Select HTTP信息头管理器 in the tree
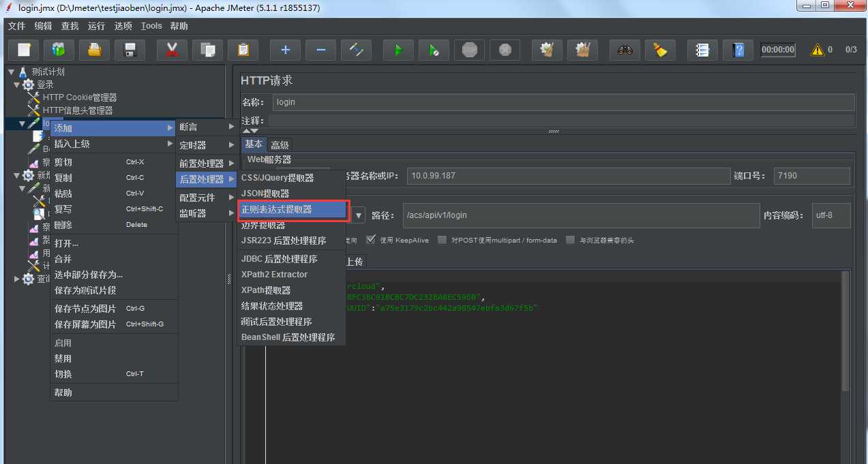Screen dimensions: 868x464 [x=78, y=110]
